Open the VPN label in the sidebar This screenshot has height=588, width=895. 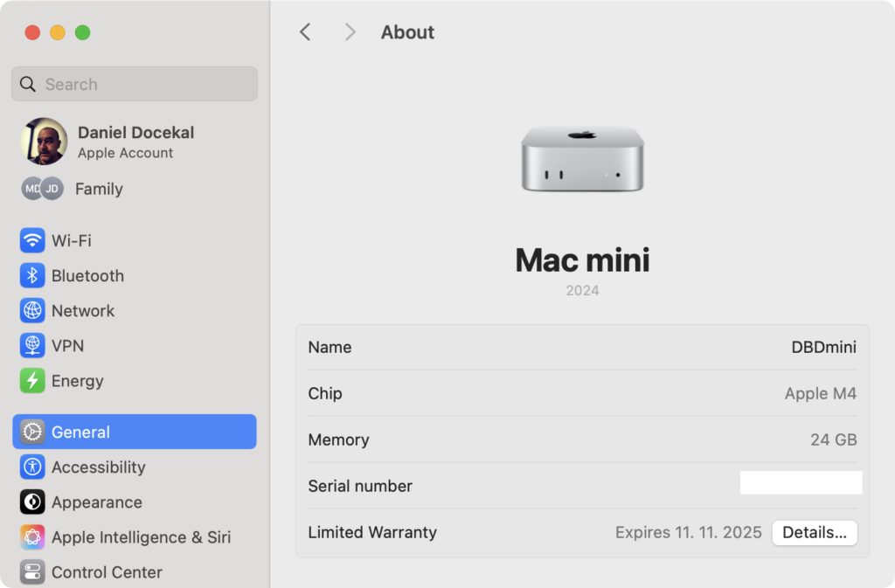pos(67,346)
